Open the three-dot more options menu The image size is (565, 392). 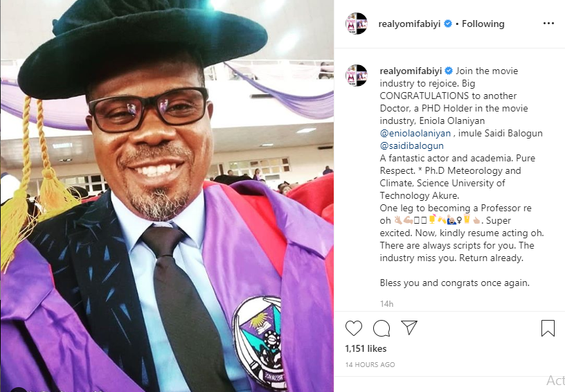548,24
